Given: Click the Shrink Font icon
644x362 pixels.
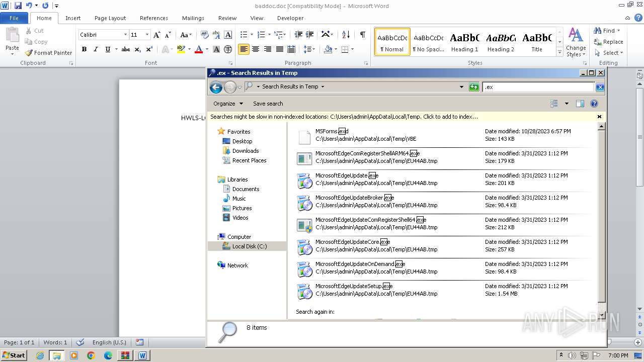Looking at the screenshot, I should [x=168, y=35].
